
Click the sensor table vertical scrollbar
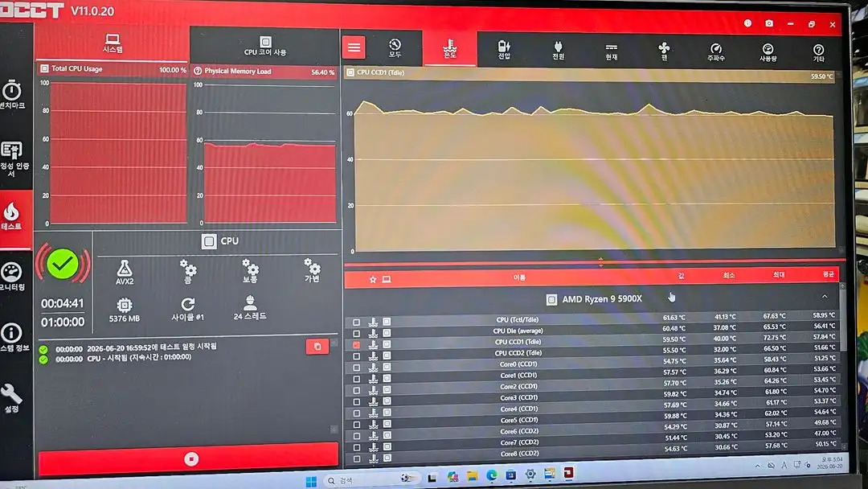click(843, 318)
